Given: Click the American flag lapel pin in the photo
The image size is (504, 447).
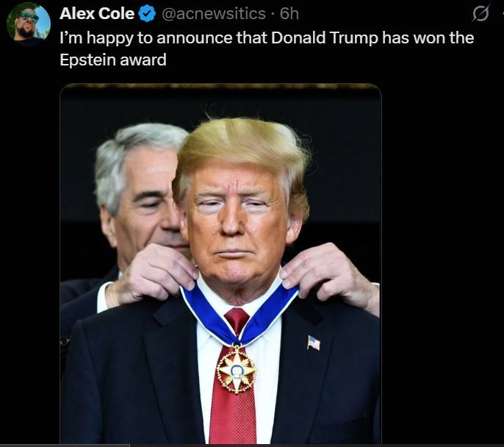Looking at the screenshot, I should point(314,343).
